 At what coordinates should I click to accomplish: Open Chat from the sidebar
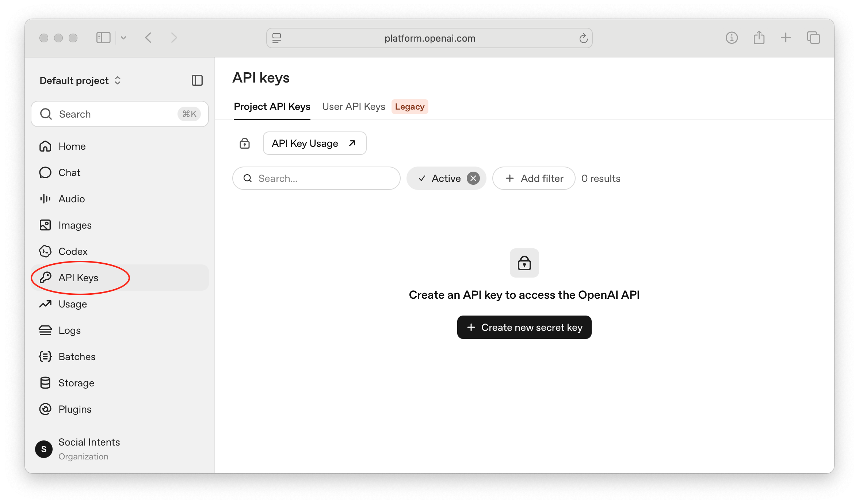(120, 172)
